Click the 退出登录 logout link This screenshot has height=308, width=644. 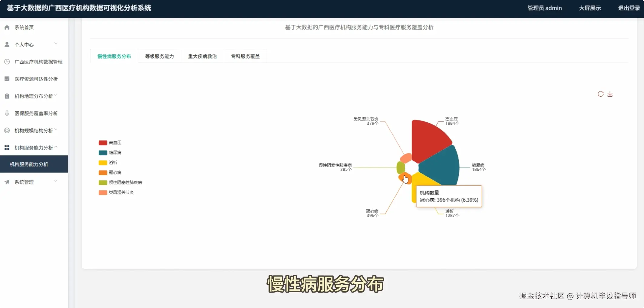(629, 8)
